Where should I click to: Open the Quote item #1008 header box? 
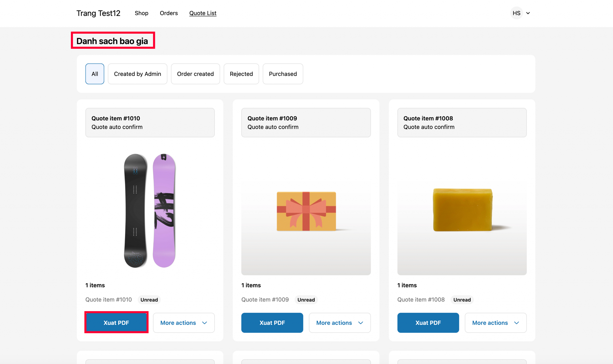462,122
